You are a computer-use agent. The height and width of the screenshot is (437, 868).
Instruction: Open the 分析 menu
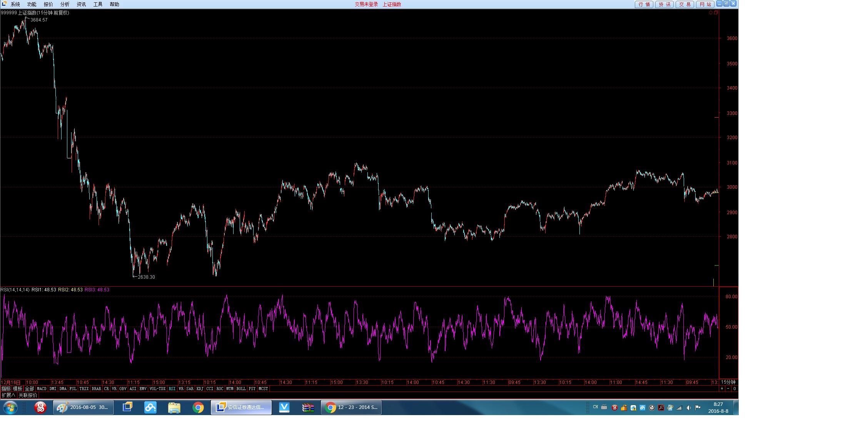pyautogui.click(x=65, y=4)
